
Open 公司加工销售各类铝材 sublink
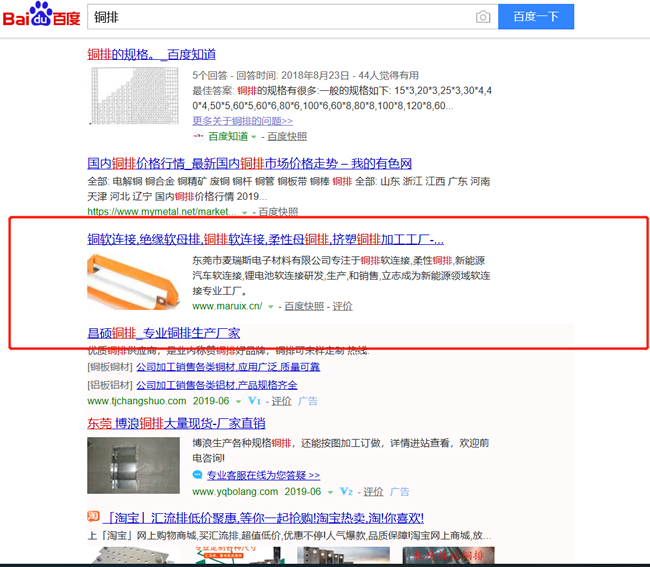217,385
